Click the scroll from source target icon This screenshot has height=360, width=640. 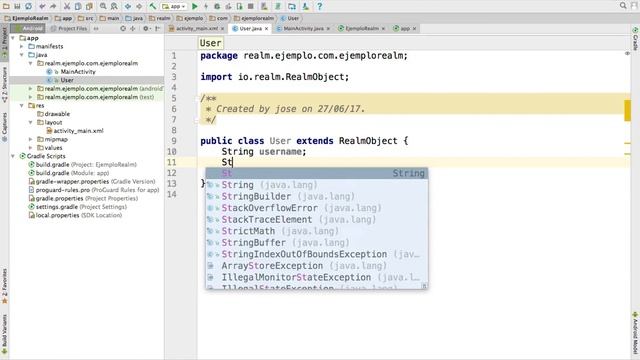point(123,28)
